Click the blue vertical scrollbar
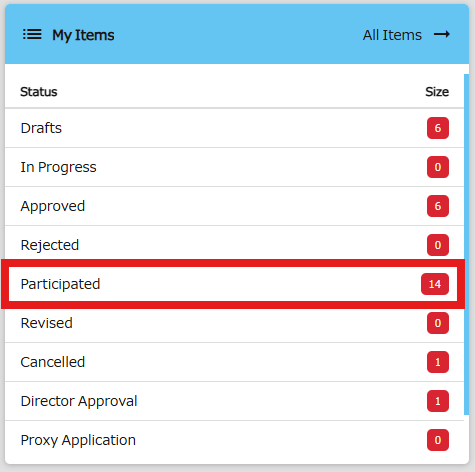Viewport: 475px width, 472px height. (466, 244)
